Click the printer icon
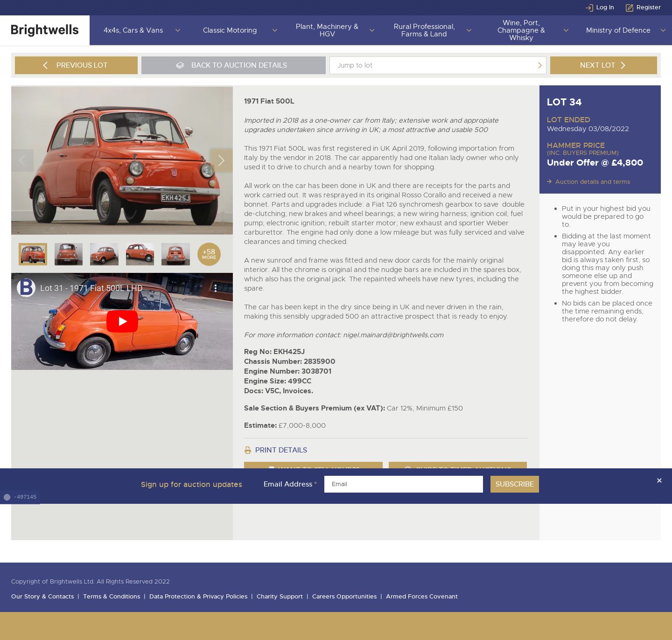 [248, 450]
